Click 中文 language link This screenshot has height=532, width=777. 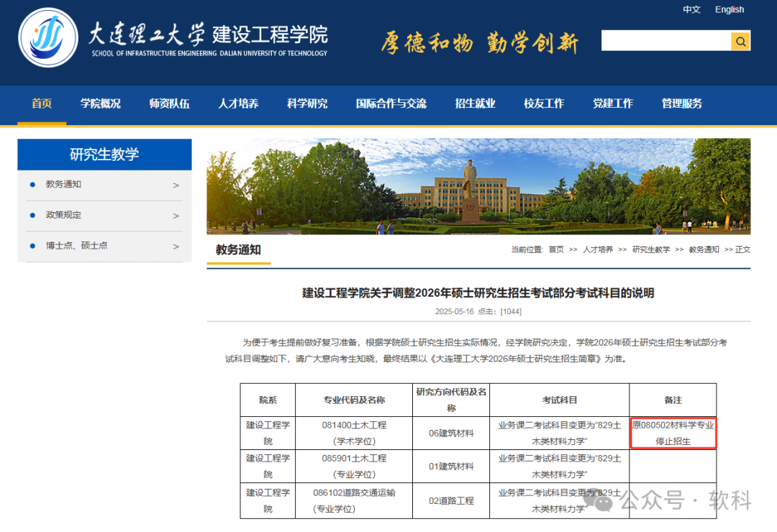point(691,9)
